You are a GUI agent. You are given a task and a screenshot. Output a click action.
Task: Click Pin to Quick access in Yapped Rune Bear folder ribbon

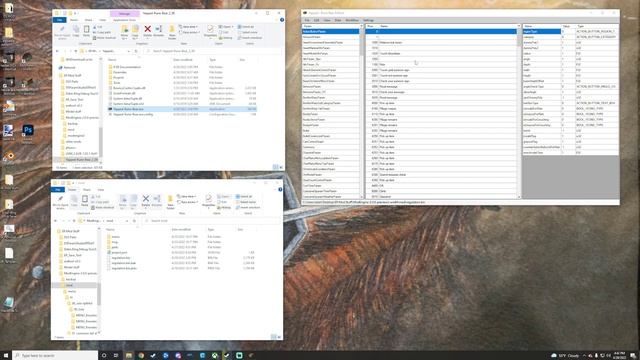click(x=62, y=32)
